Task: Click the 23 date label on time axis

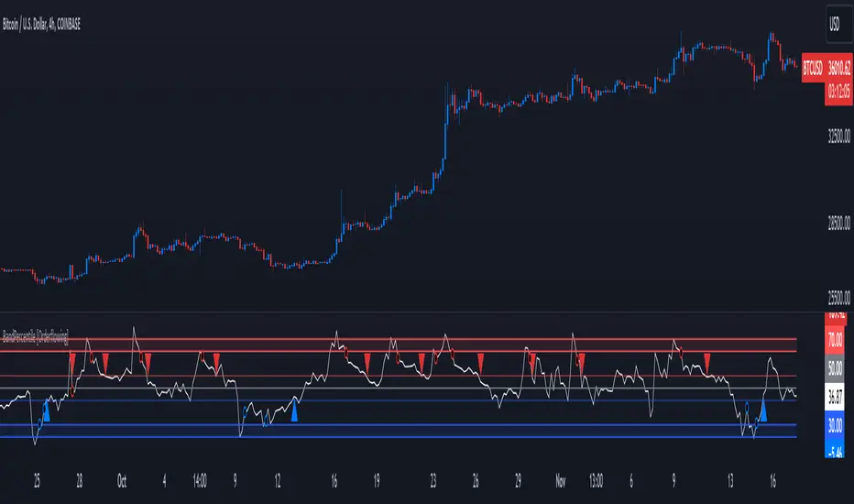Action: [433, 481]
